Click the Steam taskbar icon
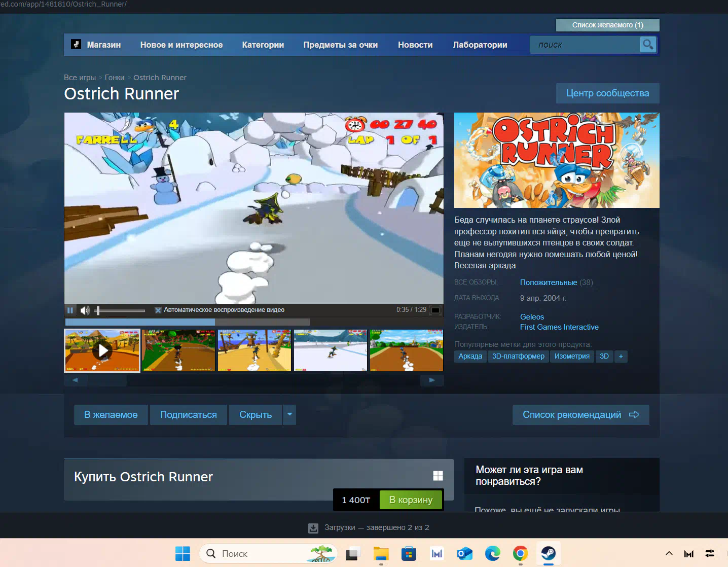The image size is (728, 567). pos(548,554)
